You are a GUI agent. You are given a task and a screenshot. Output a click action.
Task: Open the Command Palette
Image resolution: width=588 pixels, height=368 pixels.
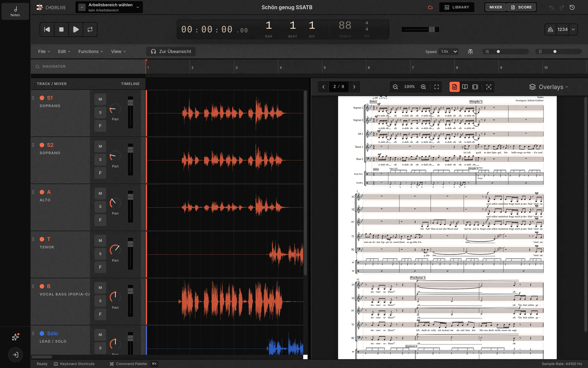(133, 364)
